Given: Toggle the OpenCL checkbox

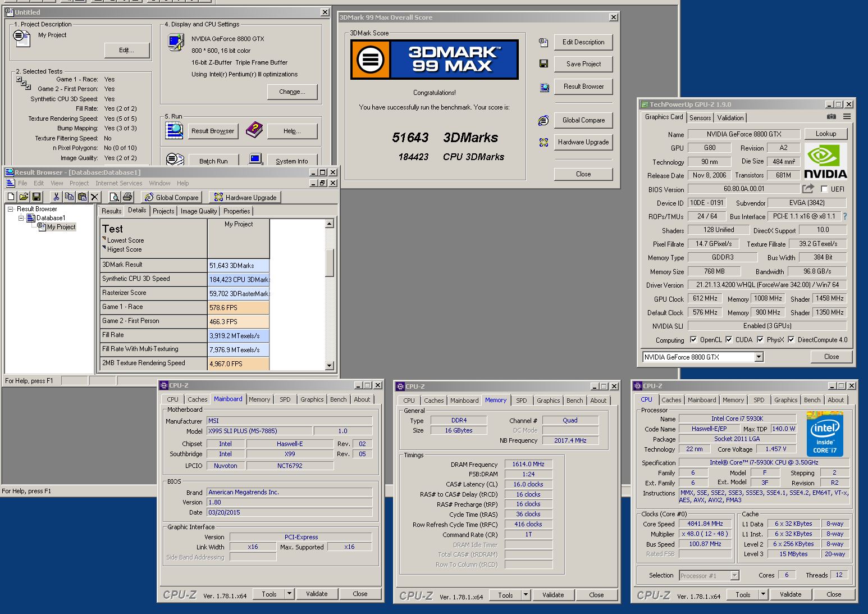Looking at the screenshot, I should coord(693,340).
